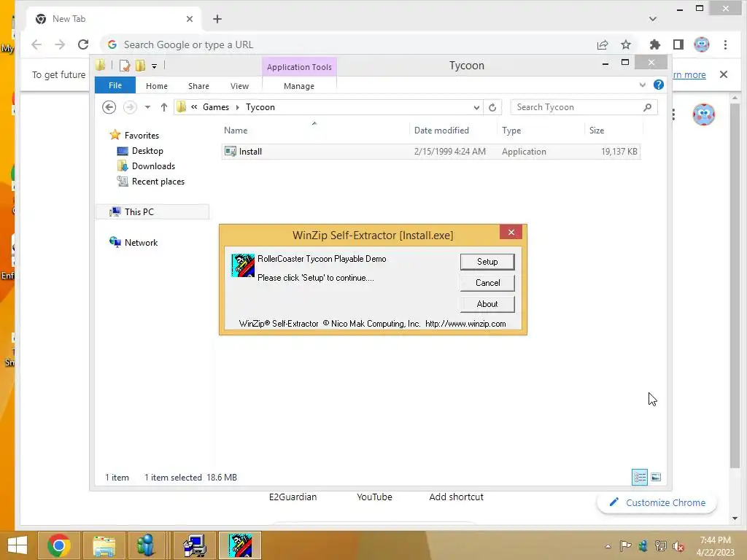
Task: Click the Application Tools contextual tab header
Action: coord(299,67)
